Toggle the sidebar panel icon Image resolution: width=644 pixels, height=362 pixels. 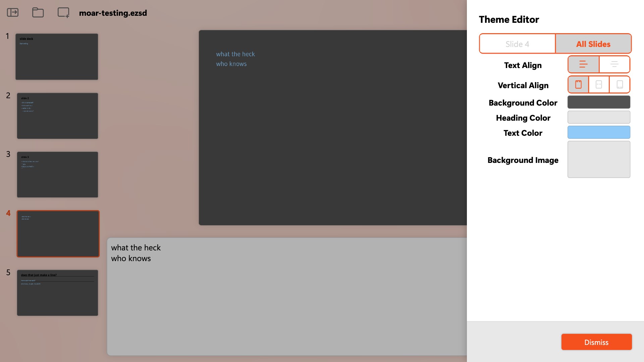13,13
